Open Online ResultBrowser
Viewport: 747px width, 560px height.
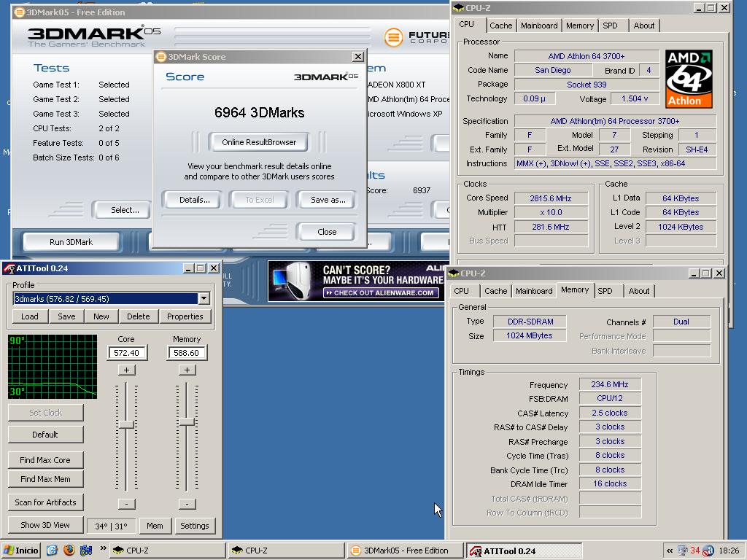pyautogui.click(x=259, y=142)
